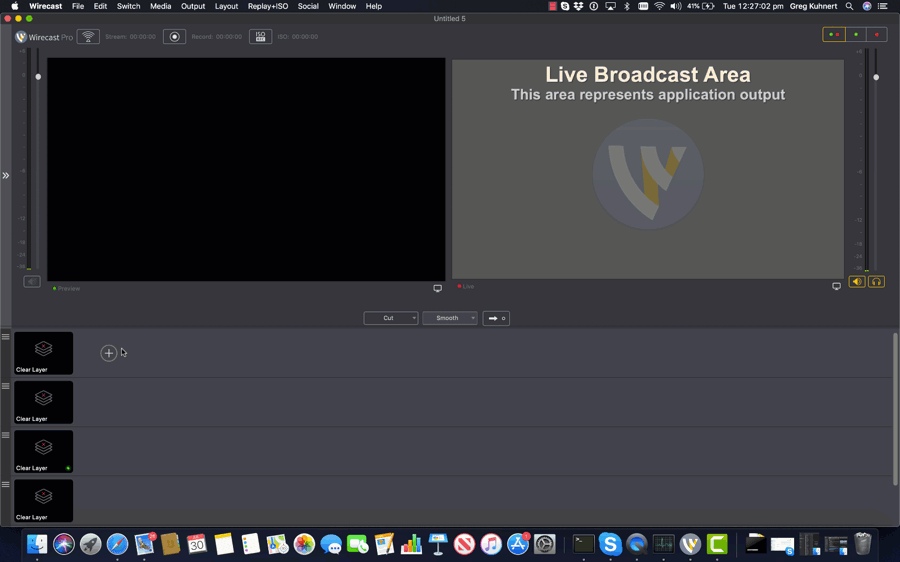
Task: Open Notification Center list icon
Action: coord(883,6)
